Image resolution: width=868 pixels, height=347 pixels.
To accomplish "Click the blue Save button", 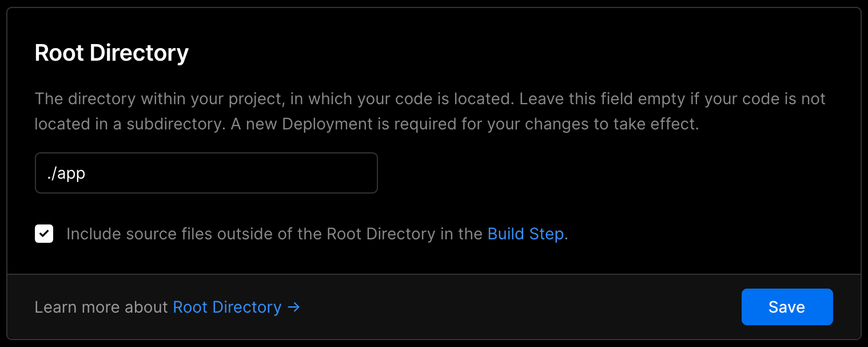I will point(787,307).
